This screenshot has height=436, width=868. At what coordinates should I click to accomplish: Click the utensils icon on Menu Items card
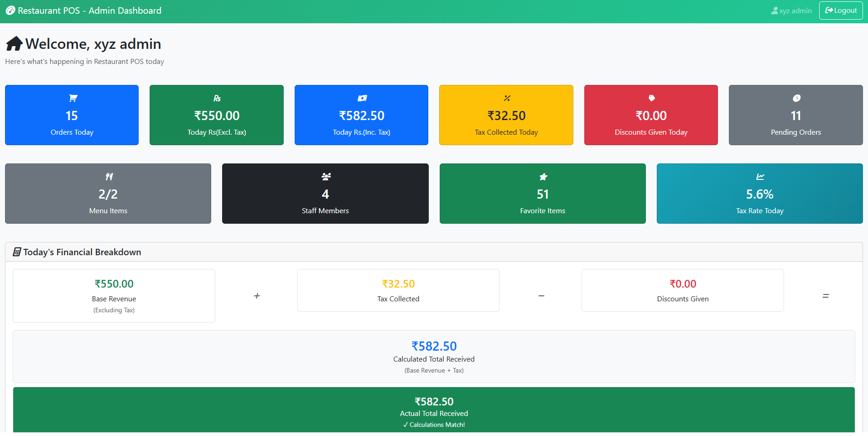tap(108, 177)
